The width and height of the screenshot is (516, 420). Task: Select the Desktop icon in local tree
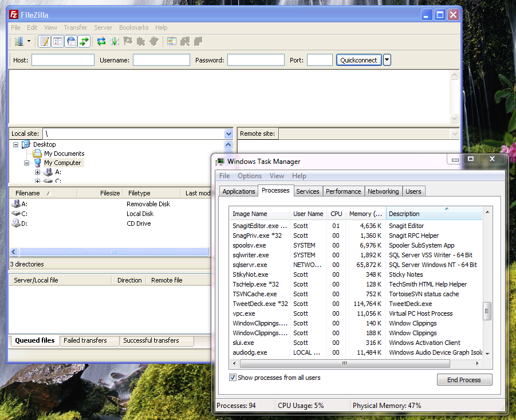26,144
